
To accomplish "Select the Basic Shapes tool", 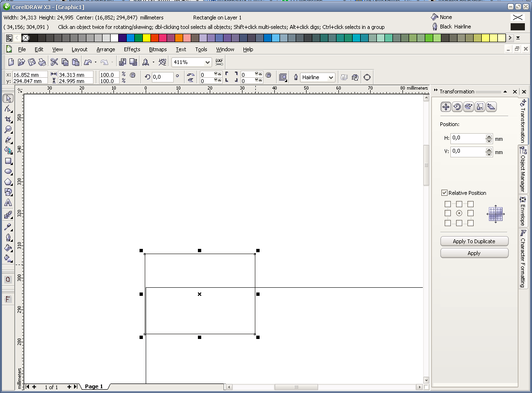I will [x=8, y=192].
